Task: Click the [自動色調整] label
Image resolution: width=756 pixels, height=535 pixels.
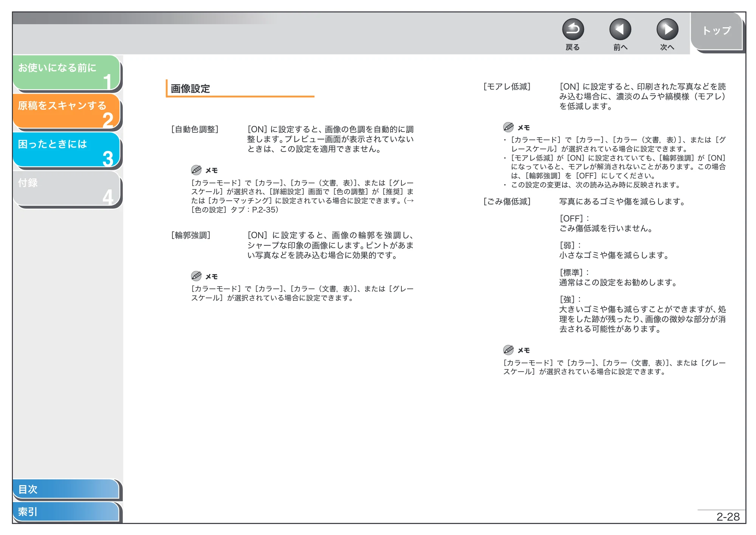Action: (x=195, y=129)
